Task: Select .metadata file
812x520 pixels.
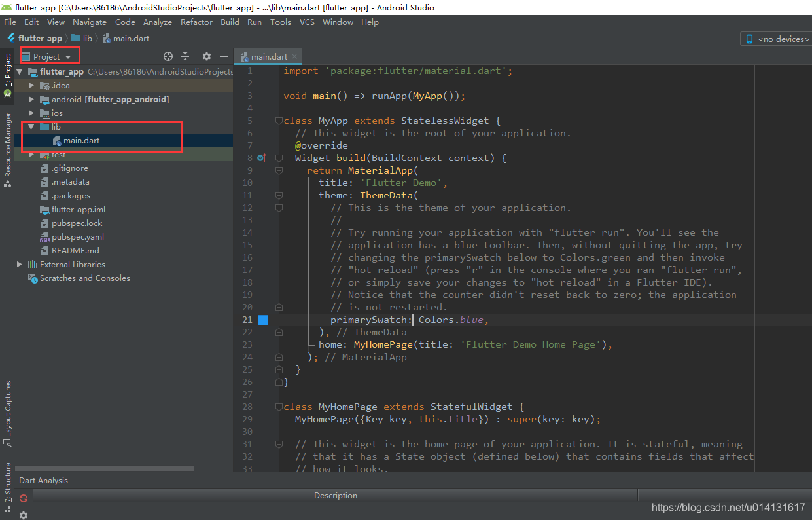Action: [x=71, y=182]
